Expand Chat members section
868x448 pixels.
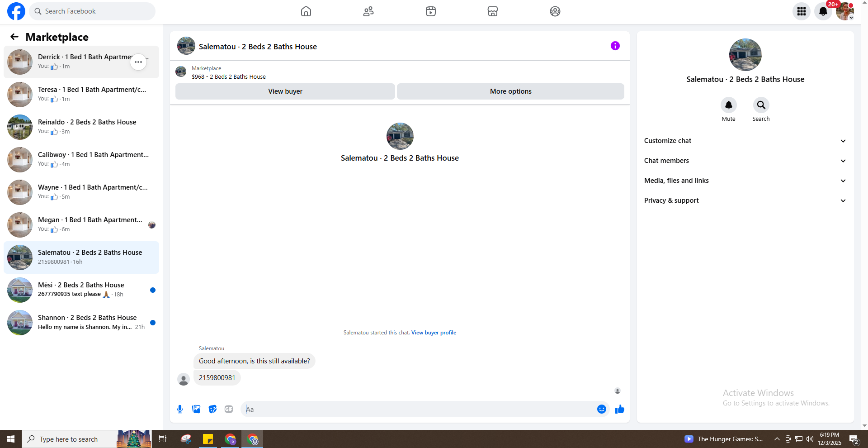(x=745, y=161)
